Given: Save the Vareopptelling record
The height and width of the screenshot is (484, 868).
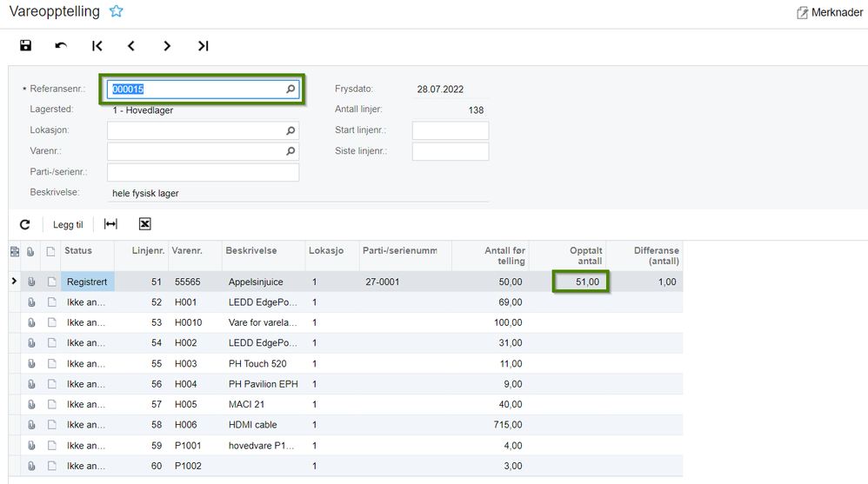Looking at the screenshot, I should pos(25,45).
